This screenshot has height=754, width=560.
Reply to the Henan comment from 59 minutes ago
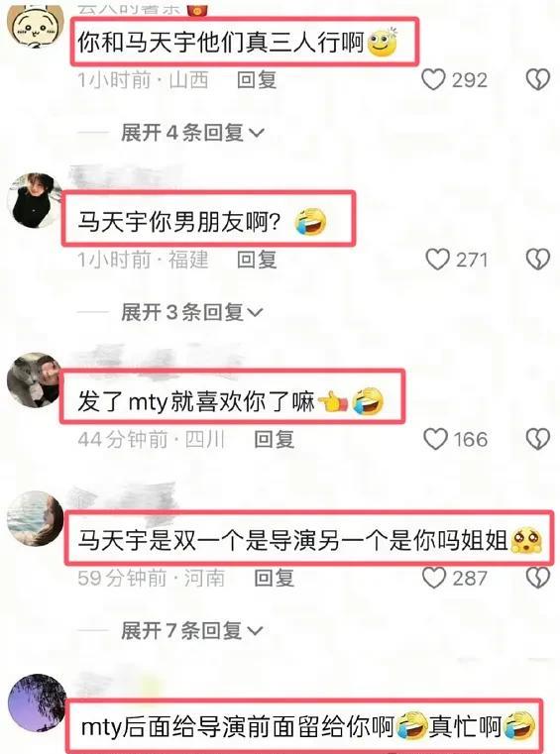click(274, 578)
